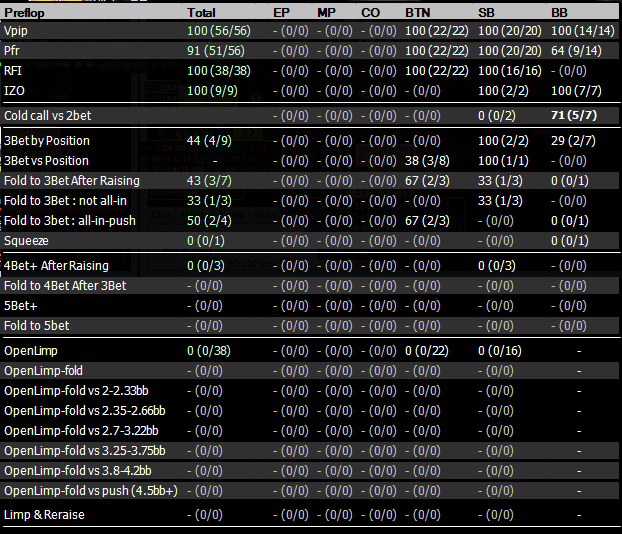Click Fold to 3Bet After Raising Total 43 (3/7)
Image resolution: width=622 pixels, height=534 pixels.
[209, 181]
